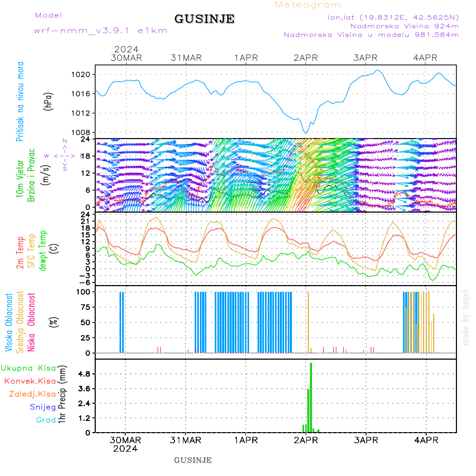
Task: Click the 1APR date label above charts
Action: [x=246, y=58]
